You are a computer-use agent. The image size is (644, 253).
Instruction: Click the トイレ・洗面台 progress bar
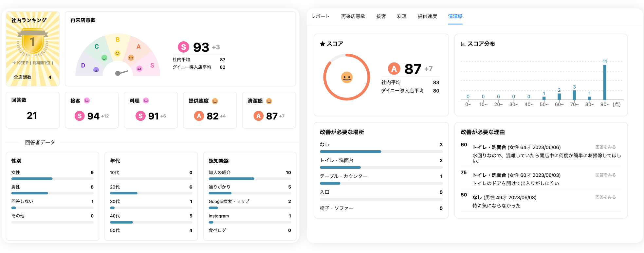coord(381,167)
